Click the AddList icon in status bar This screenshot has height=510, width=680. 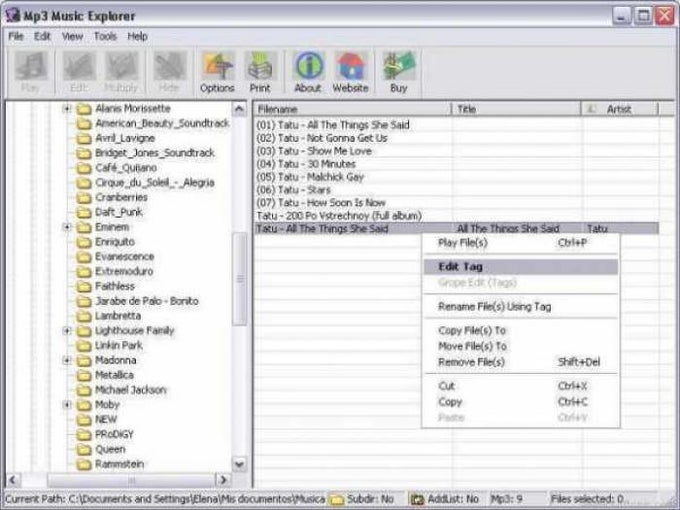click(417, 500)
